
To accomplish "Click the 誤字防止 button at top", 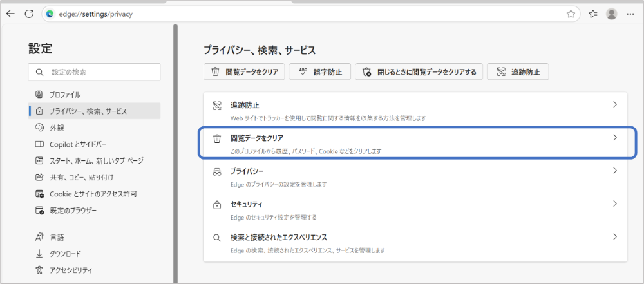I will point(319,72).
